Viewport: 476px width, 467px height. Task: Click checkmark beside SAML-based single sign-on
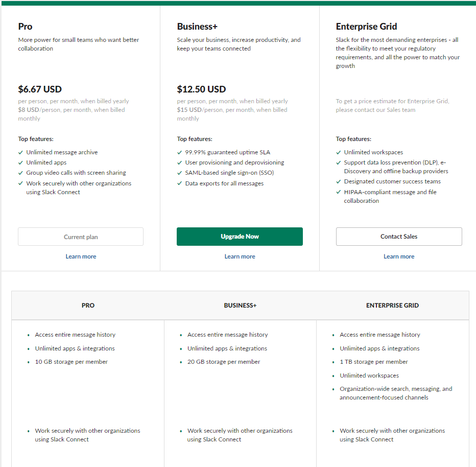[x=179, y=173]
